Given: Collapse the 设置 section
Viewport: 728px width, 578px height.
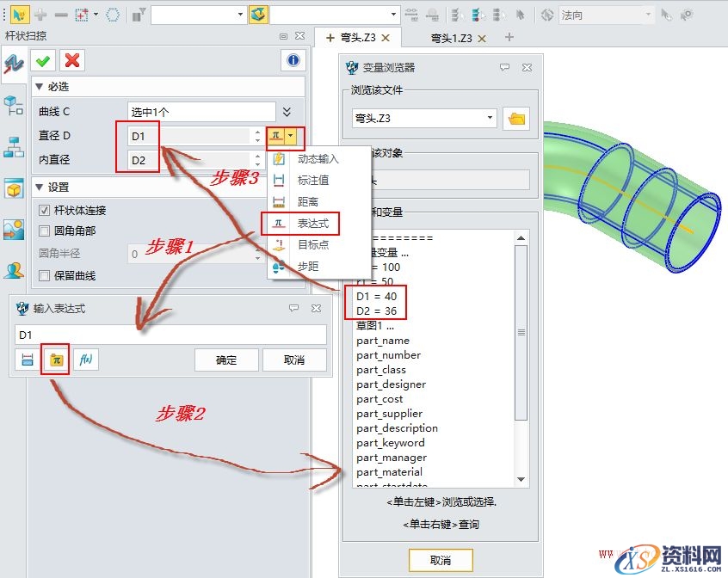Looking at the screenshot, I should (39, 187).
